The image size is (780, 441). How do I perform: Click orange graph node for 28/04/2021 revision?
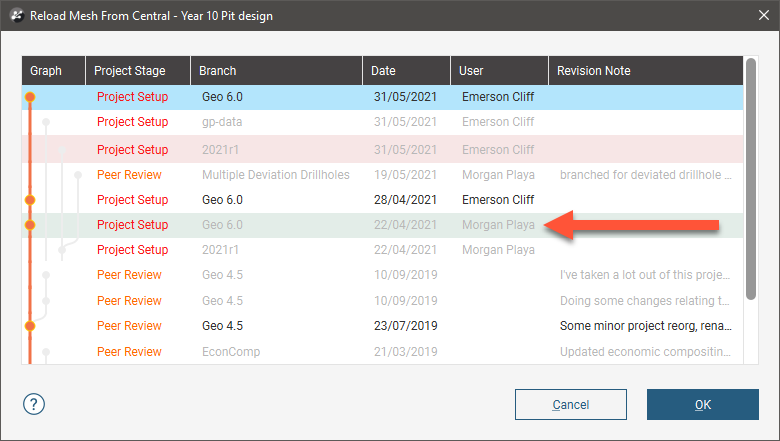point(30,200)
